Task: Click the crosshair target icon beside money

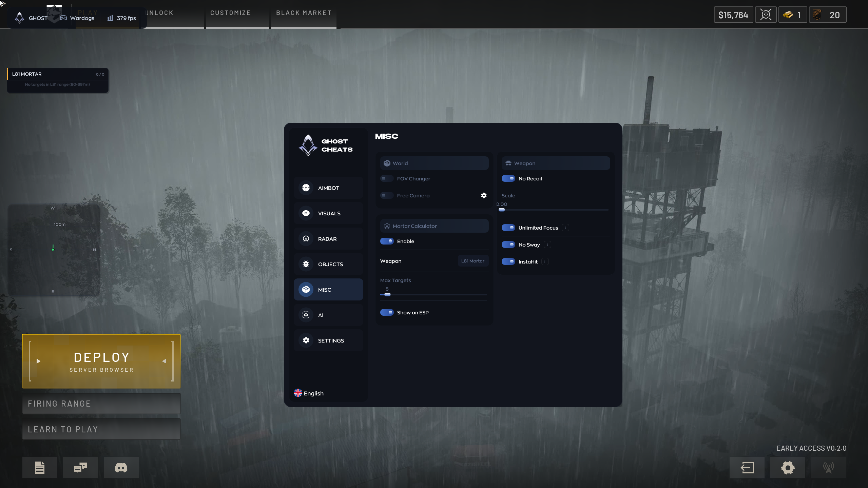Action: [x=766, y=15]
